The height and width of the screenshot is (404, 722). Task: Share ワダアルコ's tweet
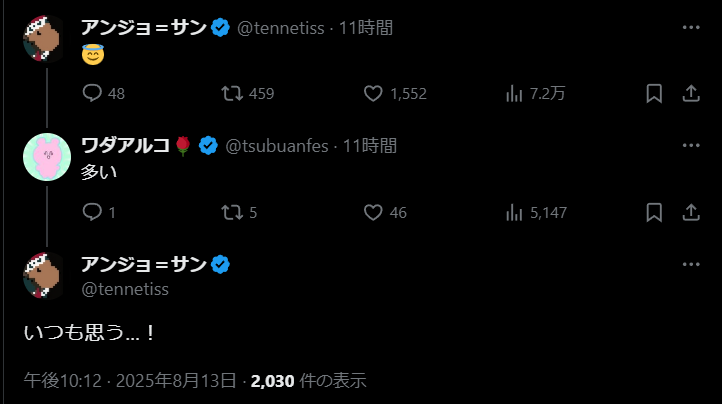coord(690,212)
